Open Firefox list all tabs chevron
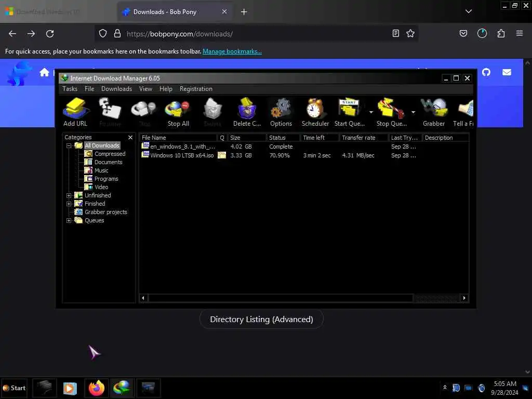The height and width of the screenshot is (399, 532). click(x=468, y=11)
